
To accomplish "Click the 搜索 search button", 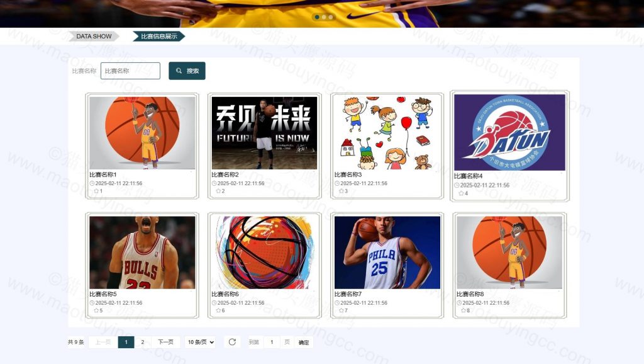I will tap(187, 71).
